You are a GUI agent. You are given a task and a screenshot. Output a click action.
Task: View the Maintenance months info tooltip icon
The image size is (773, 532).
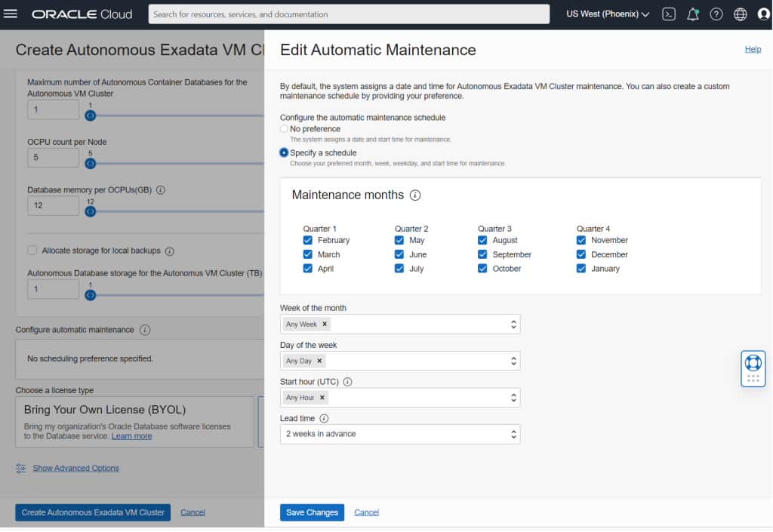(414, 194)
